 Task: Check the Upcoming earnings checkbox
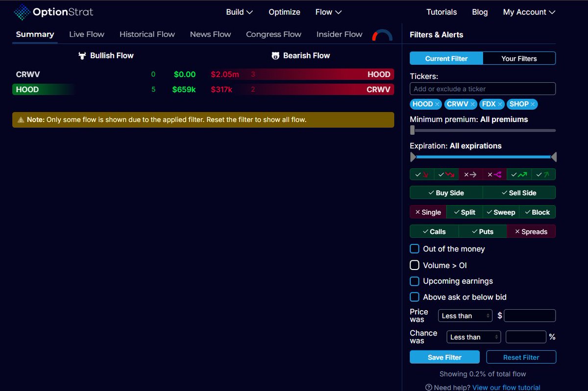[x=415, y=281]
